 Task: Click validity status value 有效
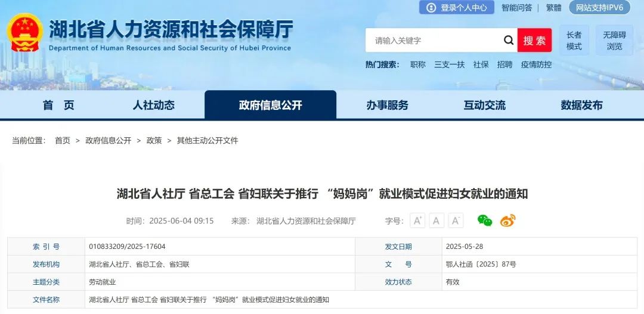point(453,282)
